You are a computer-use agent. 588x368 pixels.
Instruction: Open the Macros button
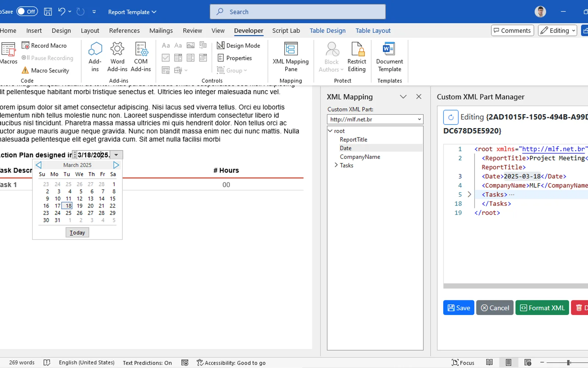click(8, 53)
